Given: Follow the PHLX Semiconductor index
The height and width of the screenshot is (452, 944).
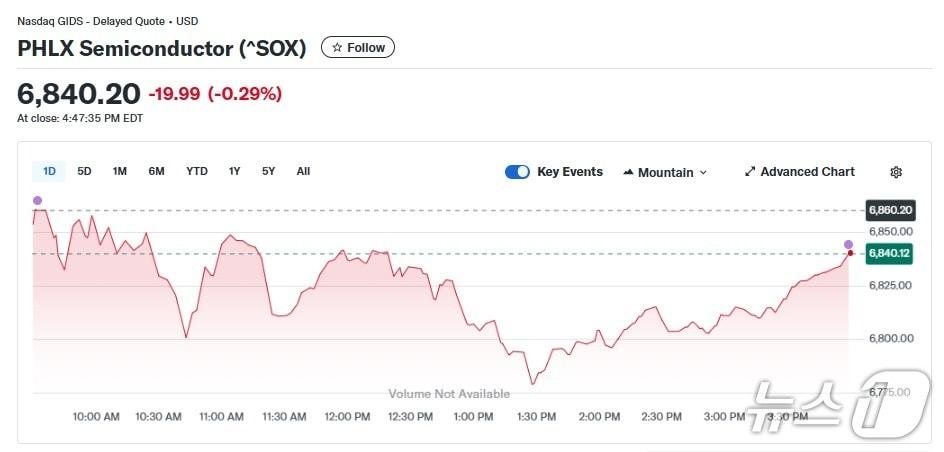Looking at the screenshot, I should (358, 47).
